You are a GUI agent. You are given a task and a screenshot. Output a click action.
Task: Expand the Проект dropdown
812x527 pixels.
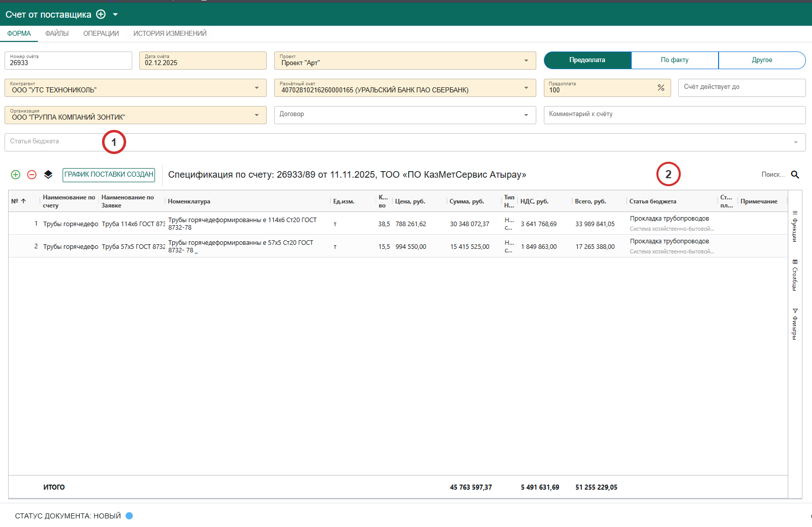(526, 61)
